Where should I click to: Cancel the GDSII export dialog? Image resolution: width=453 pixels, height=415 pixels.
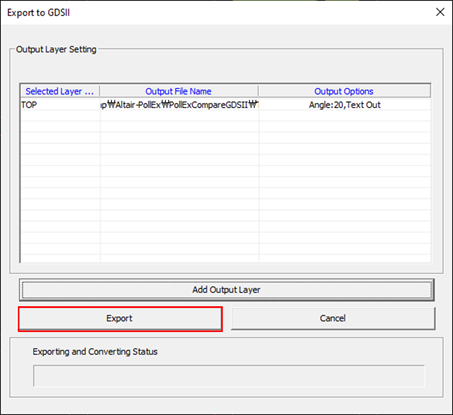[333, 319]
